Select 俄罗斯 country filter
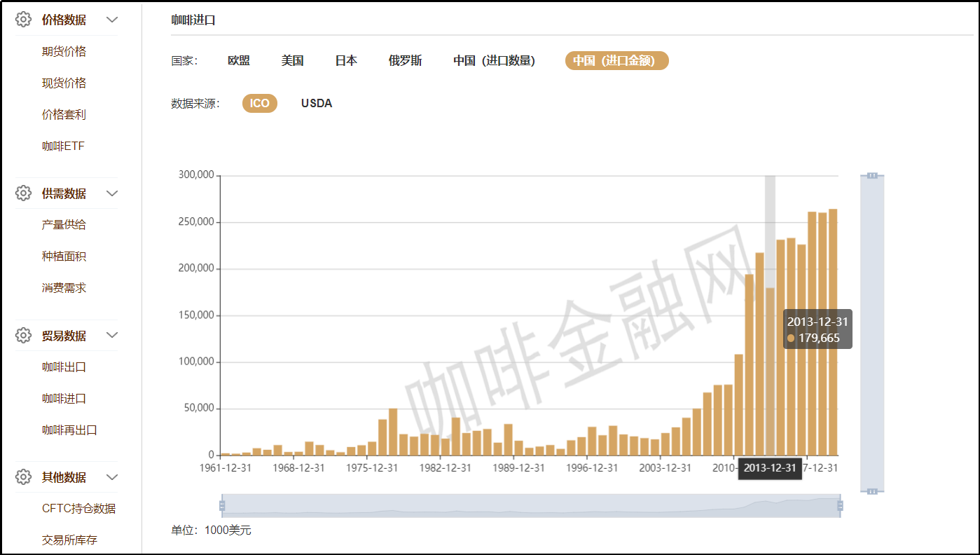The width and height of the screenshot is (980, 555). (x=406, y=61)
